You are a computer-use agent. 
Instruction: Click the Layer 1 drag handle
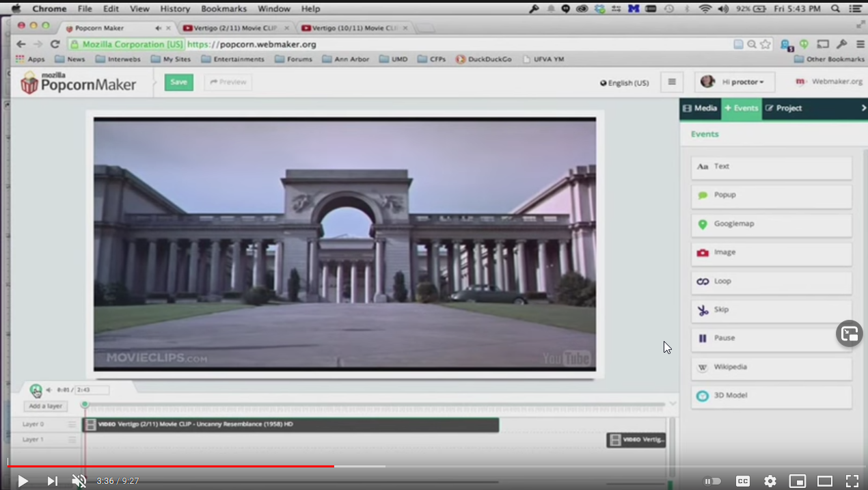pyautogui.click(x=72, y=439)
